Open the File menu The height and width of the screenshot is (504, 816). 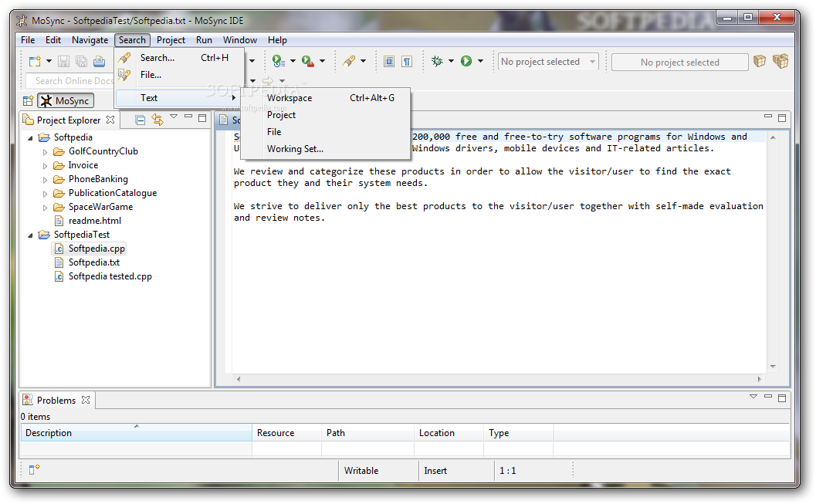click(28, 40)
